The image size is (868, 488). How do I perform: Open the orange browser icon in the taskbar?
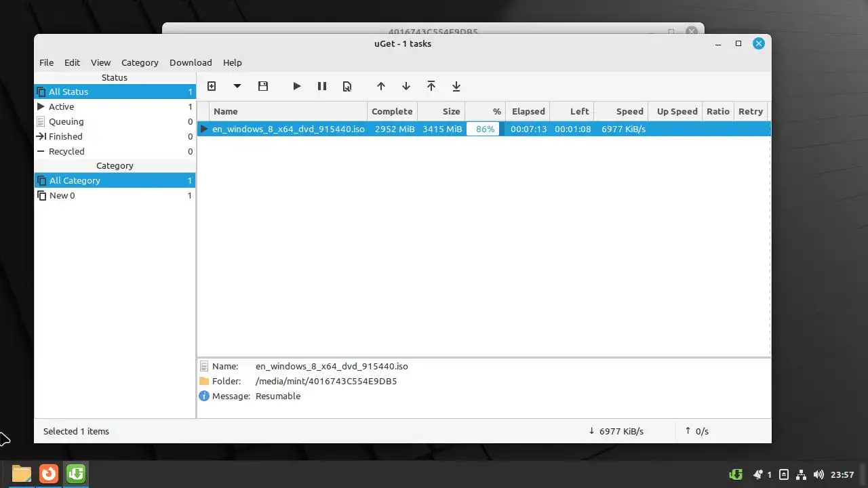49,474
